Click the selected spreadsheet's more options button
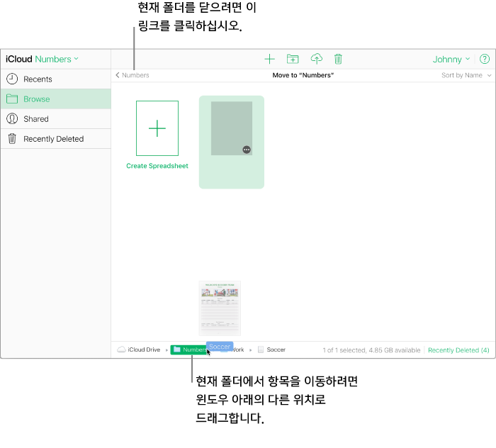The image size is (496, 448). coord(247,150)
